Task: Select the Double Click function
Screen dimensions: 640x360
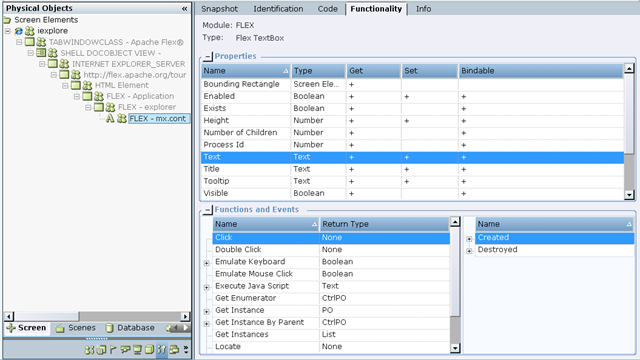Action: 331,249
